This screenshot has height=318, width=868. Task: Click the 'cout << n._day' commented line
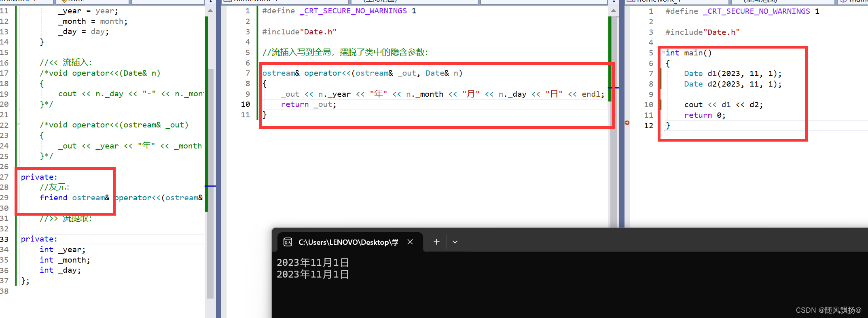131,94
